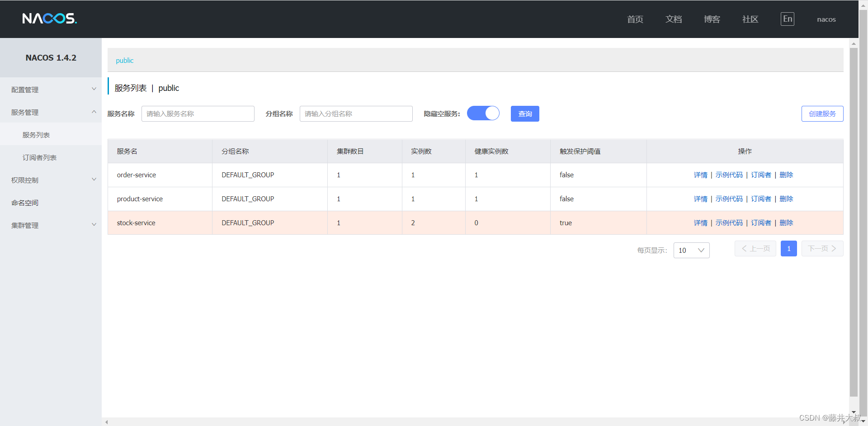Open 社区 in top navigation
This screenshot has width=868, height=426.
click(x=750, y=19)
